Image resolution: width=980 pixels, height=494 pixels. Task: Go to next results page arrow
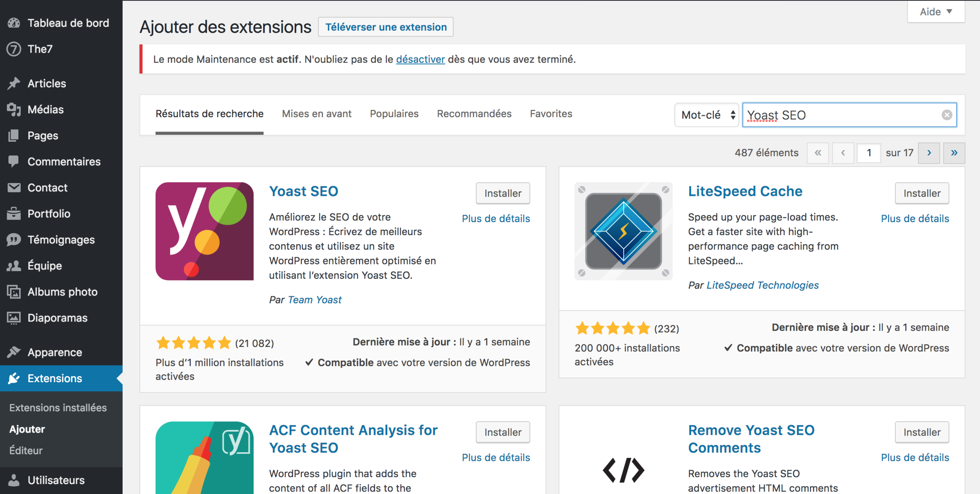929,153
